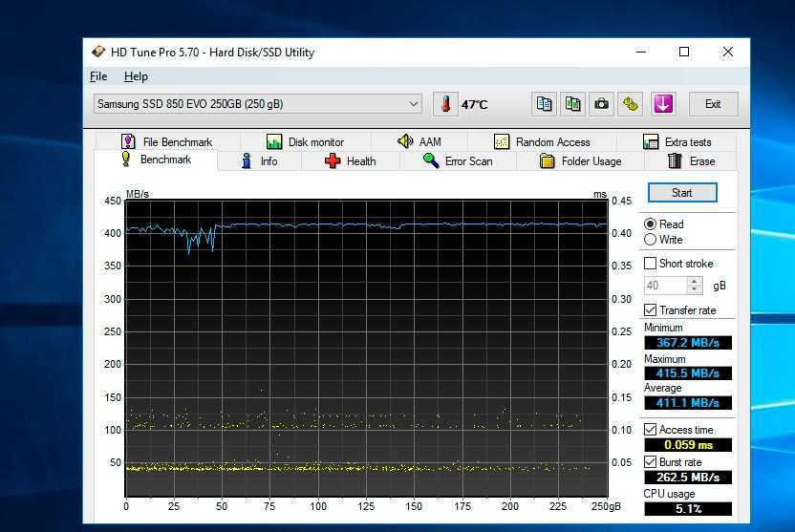Click the 367.2 MB/s minimum value

coord(688,343)
